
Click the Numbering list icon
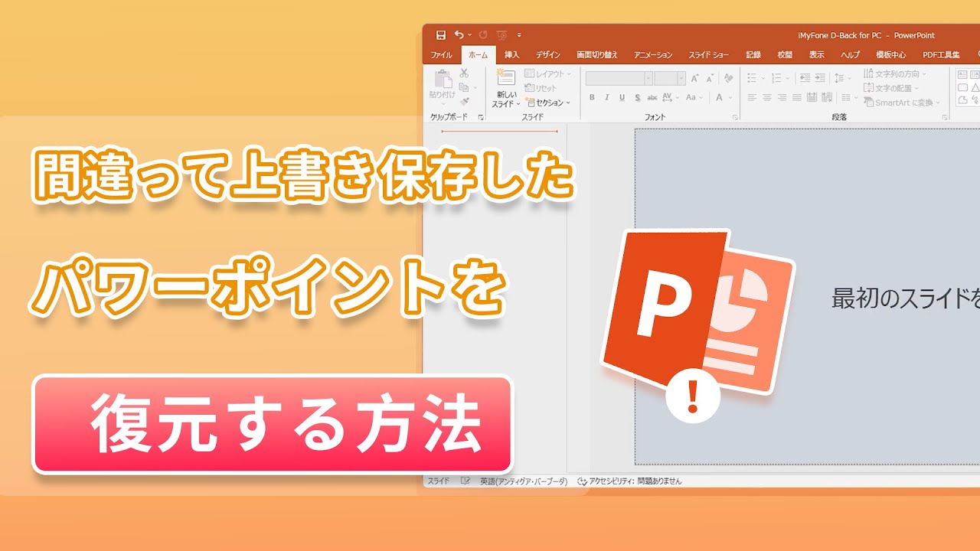pyautogui.click(x=776, y=77)
